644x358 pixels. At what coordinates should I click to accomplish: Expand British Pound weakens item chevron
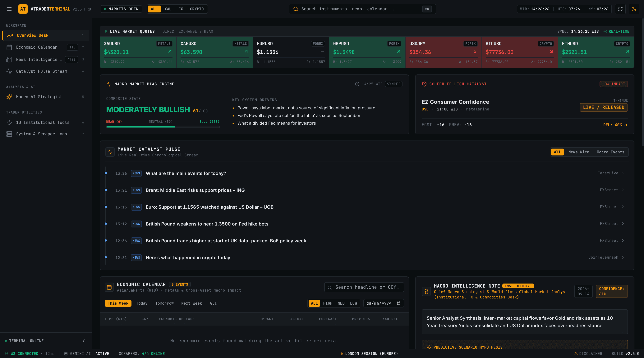(623, 224)
